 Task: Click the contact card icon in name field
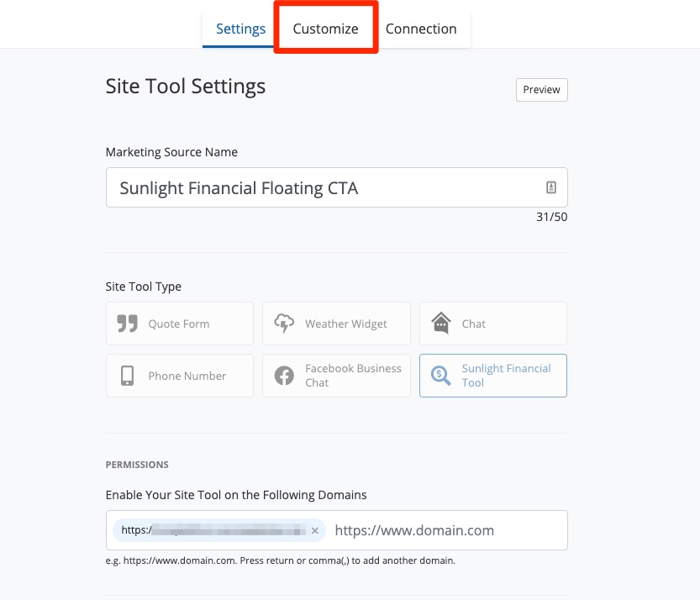[551, 187]
